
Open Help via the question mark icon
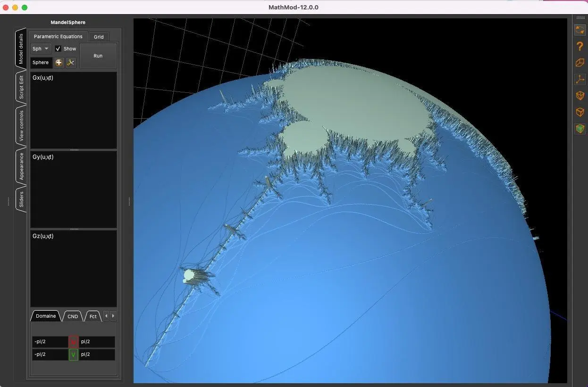580,46
